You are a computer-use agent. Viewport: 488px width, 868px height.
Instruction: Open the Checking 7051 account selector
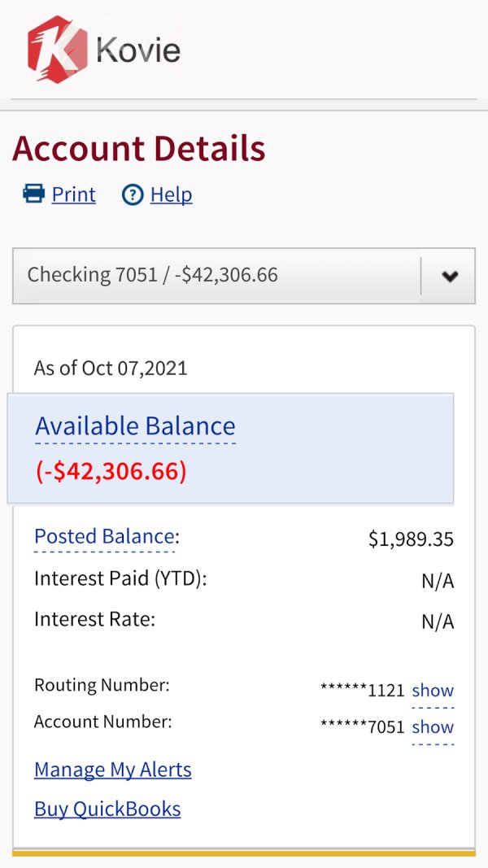216,275
